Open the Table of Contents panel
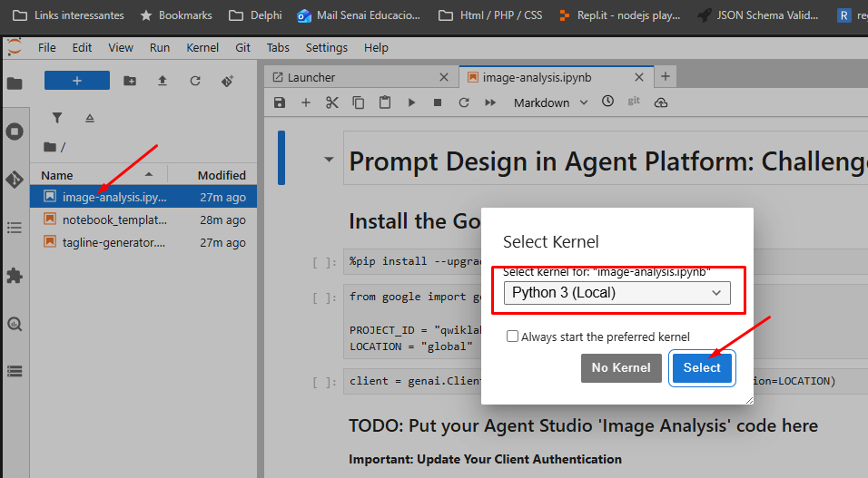 (15, 228)
